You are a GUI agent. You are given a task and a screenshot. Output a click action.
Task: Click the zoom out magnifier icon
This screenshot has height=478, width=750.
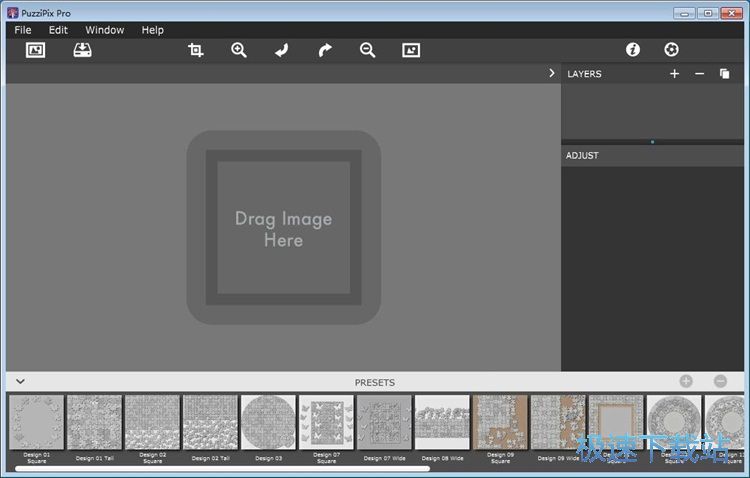point(367,50)
